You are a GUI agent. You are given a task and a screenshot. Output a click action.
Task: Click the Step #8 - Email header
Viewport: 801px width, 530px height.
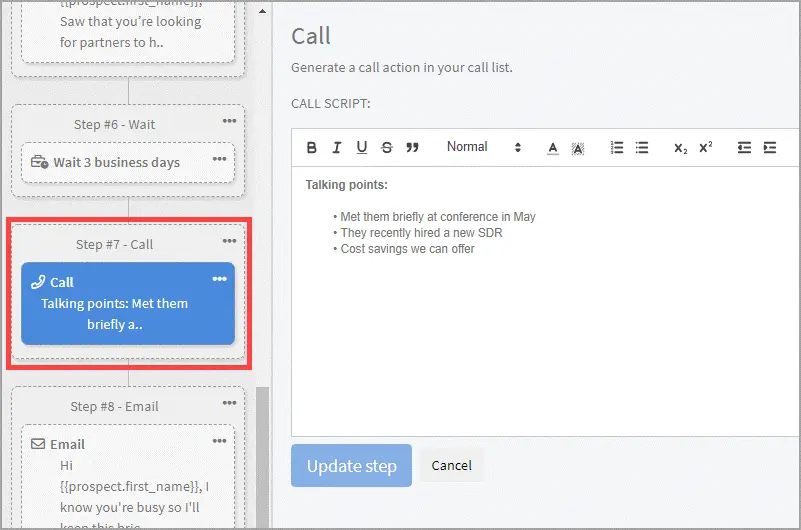click(x=114, y=406)
